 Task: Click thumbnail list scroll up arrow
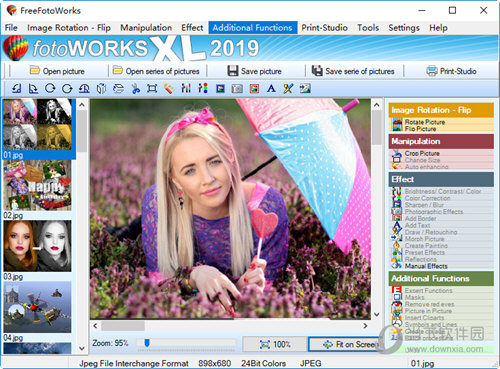tap(82, 105)
